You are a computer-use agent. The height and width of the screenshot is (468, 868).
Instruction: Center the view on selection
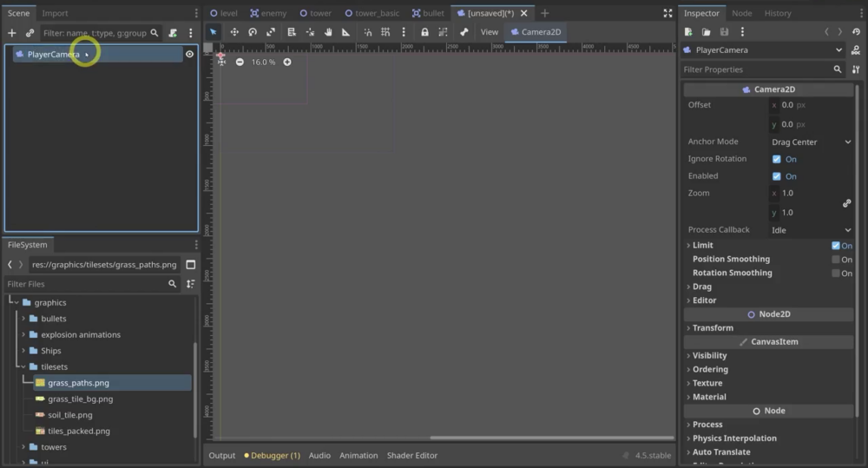221,62
